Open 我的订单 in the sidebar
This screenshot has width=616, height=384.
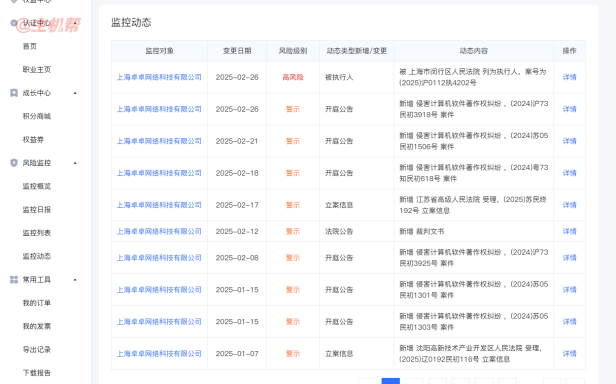37,303
